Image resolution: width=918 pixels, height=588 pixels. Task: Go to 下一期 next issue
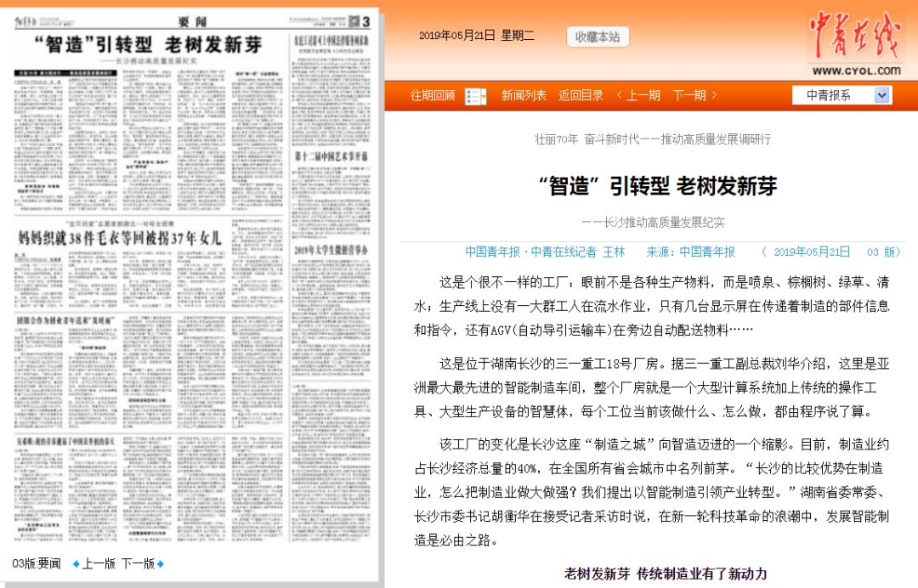click(x=695, y=95)
